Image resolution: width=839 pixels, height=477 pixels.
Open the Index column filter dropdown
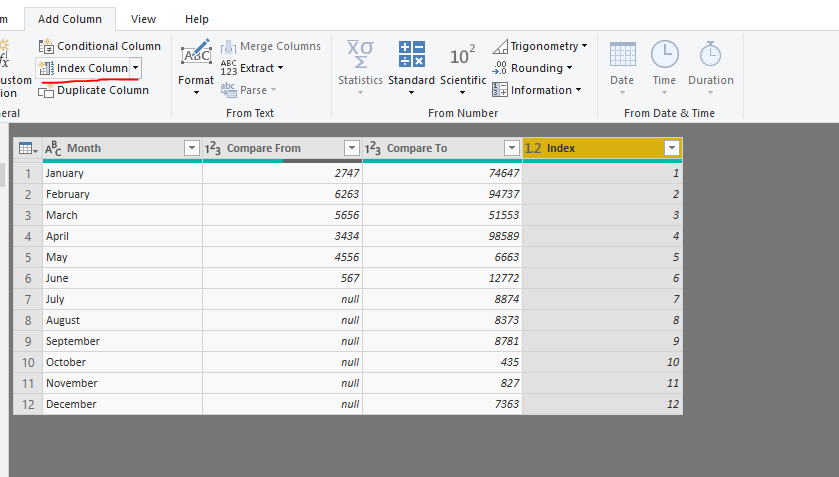click(x=672, y=148)
